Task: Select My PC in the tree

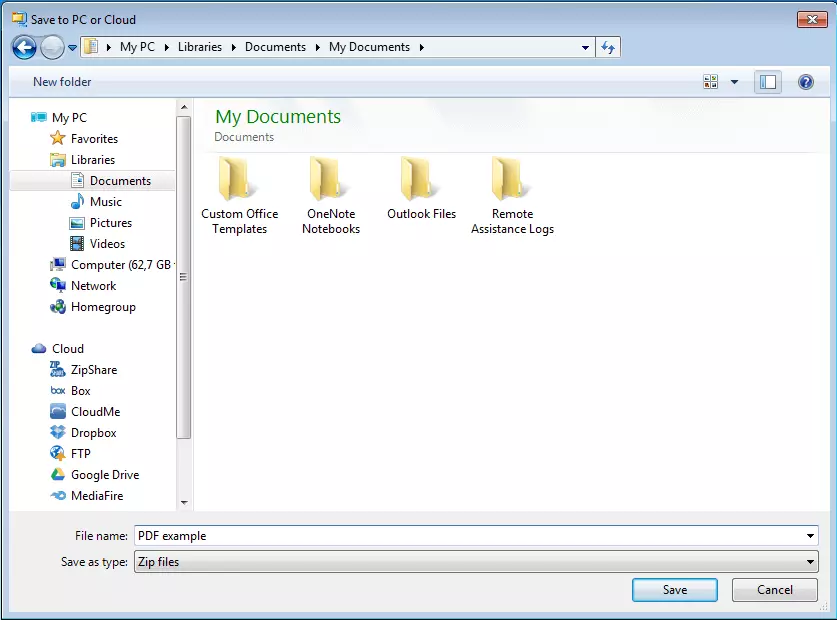Action: coord(69,117)
